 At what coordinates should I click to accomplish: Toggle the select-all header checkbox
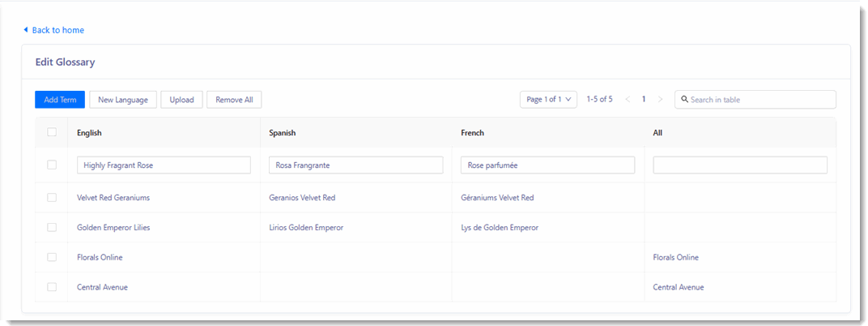point(52,132)
